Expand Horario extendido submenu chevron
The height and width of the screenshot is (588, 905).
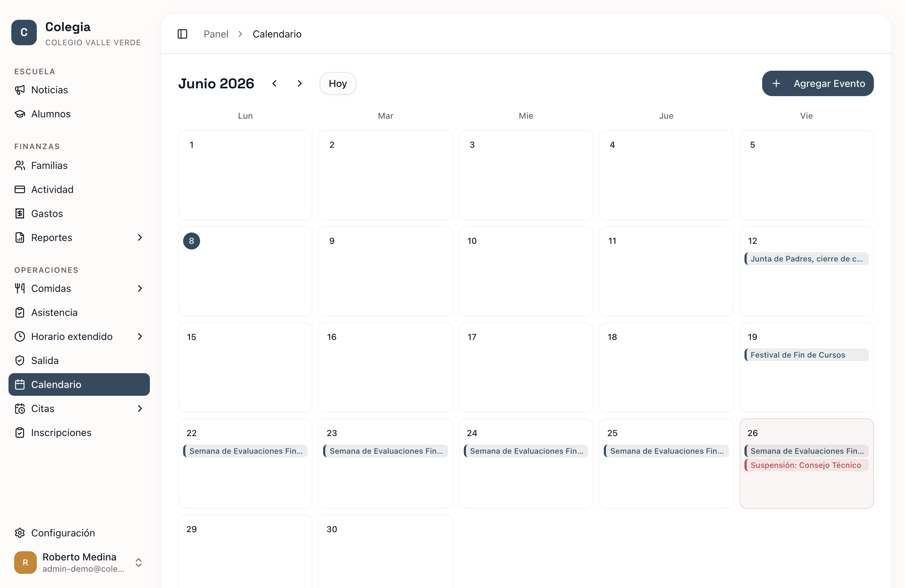(x=140, y=336)
